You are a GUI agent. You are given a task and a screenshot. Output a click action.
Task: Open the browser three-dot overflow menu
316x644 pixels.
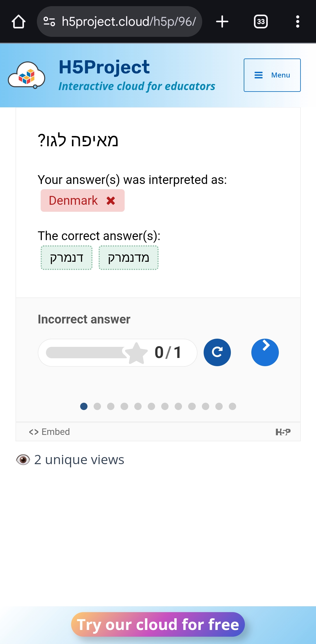tap(298, 22)
